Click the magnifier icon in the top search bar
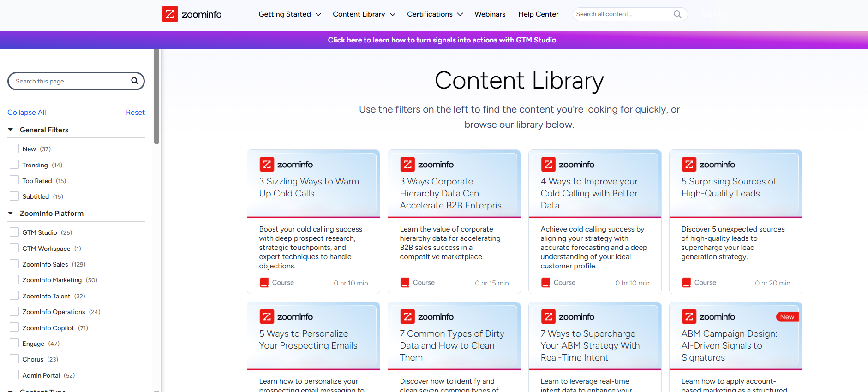This screenshot has width=868, height=392. [677, 14]
